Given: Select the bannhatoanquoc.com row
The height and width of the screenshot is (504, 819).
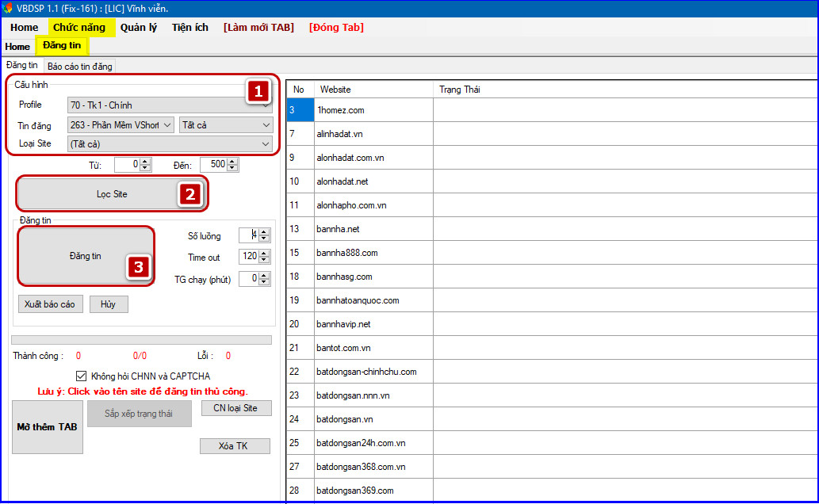Looking at the screenshot, I should coord(552,300).
